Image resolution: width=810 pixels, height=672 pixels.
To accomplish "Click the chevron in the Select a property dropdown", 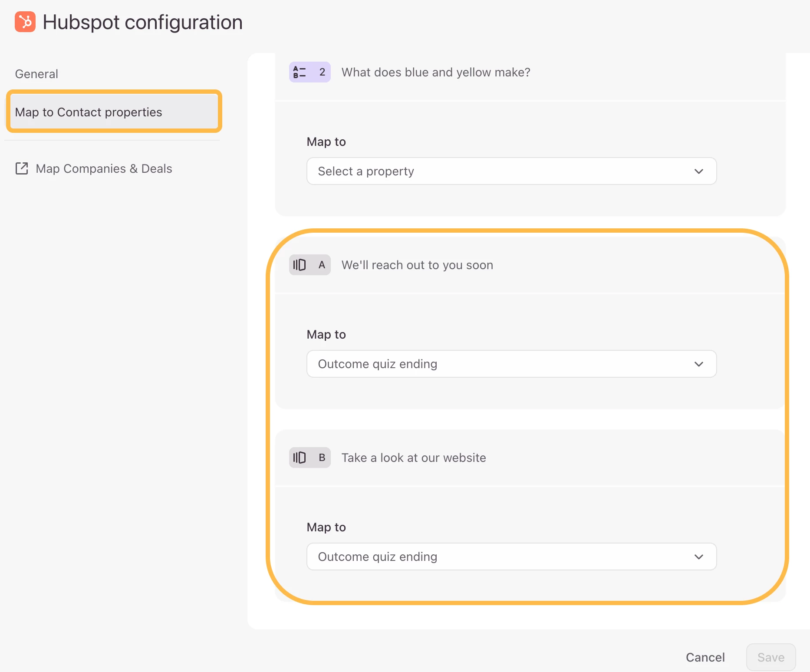I will coord(698,171).
